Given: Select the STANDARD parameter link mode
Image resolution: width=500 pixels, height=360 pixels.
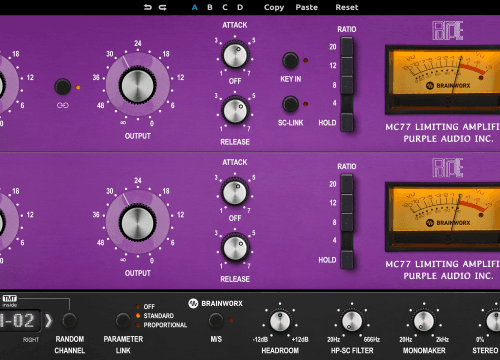Looking at the screenshot, I should pos(155,315).
